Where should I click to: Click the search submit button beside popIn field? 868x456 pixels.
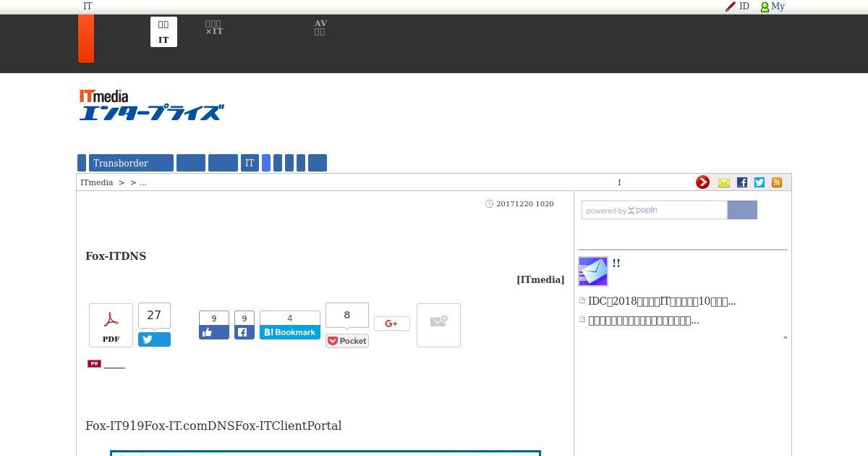[x=742, y=210]
